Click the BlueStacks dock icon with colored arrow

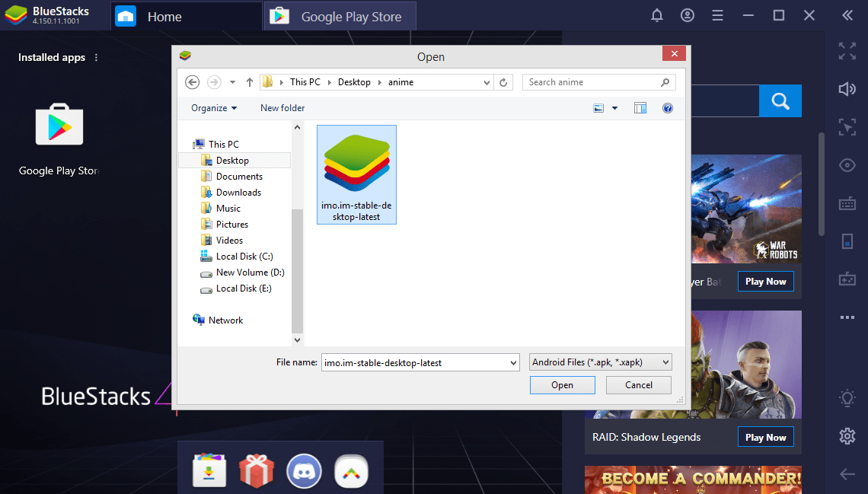(x=352, y=472)
